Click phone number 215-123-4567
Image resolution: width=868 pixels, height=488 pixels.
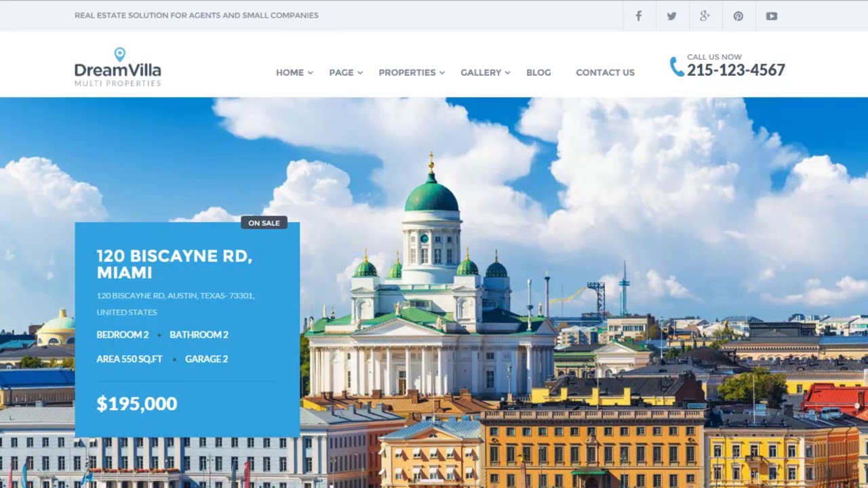736,70
